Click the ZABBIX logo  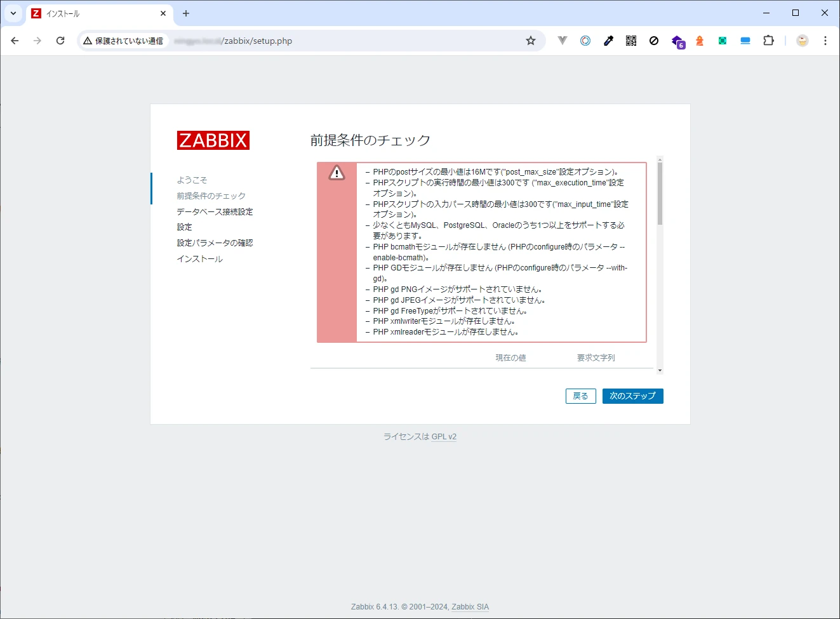[213, 140]
